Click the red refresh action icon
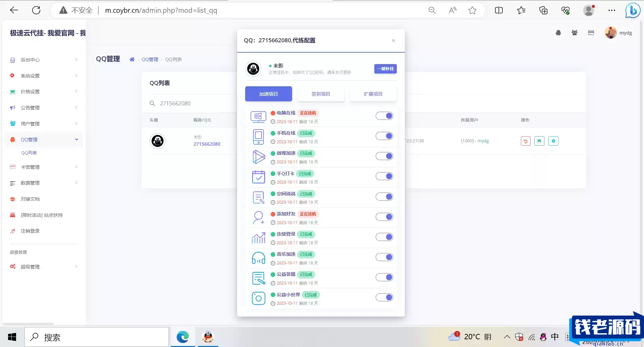 526,141
